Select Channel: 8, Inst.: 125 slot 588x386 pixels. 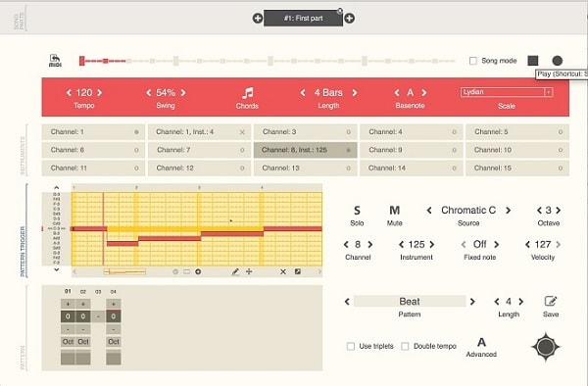click(305, 150)
